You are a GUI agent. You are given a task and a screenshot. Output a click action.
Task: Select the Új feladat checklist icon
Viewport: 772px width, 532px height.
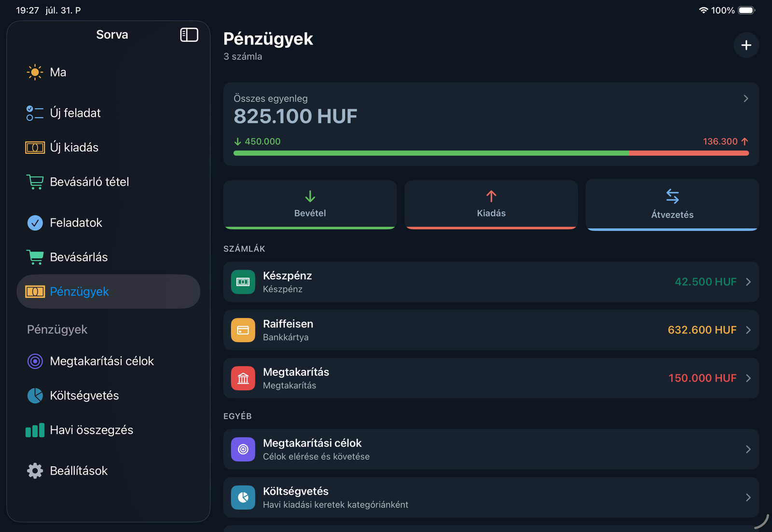pos(35,113)
